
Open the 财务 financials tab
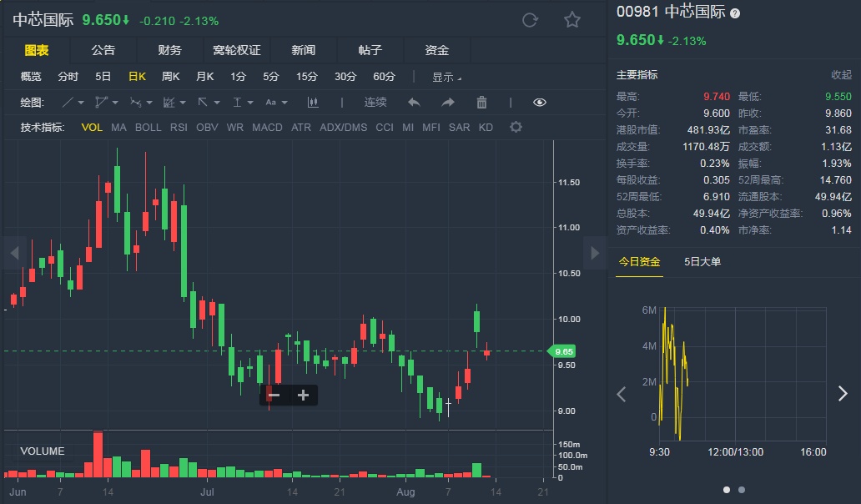169,51
